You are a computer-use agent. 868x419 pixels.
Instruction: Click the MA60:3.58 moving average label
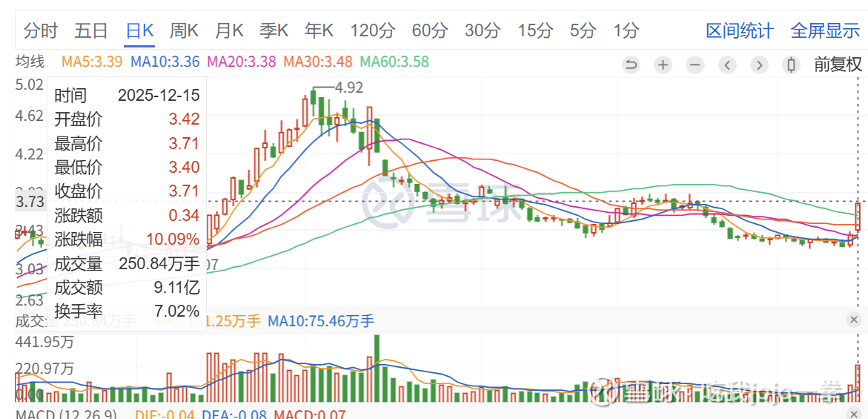pyautogui.click(x=394, y=62)
